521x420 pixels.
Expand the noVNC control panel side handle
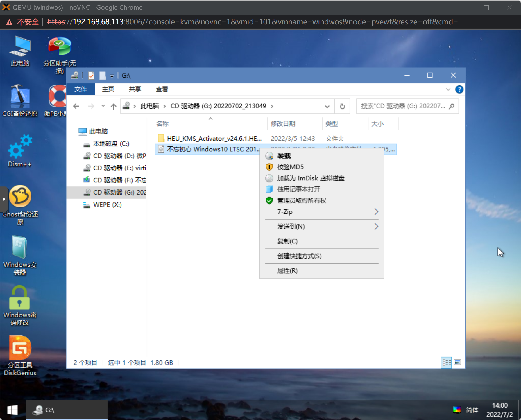coord(3,199)
